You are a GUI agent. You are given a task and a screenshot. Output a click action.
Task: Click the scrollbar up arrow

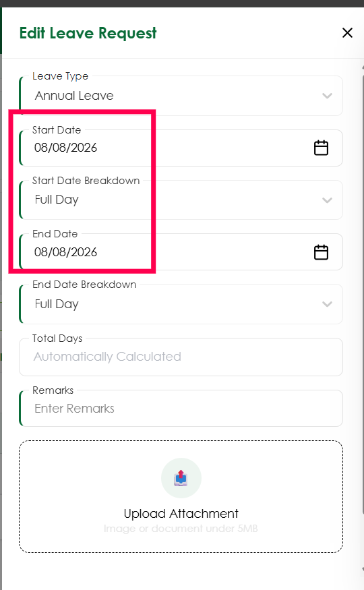click(363, 67)
